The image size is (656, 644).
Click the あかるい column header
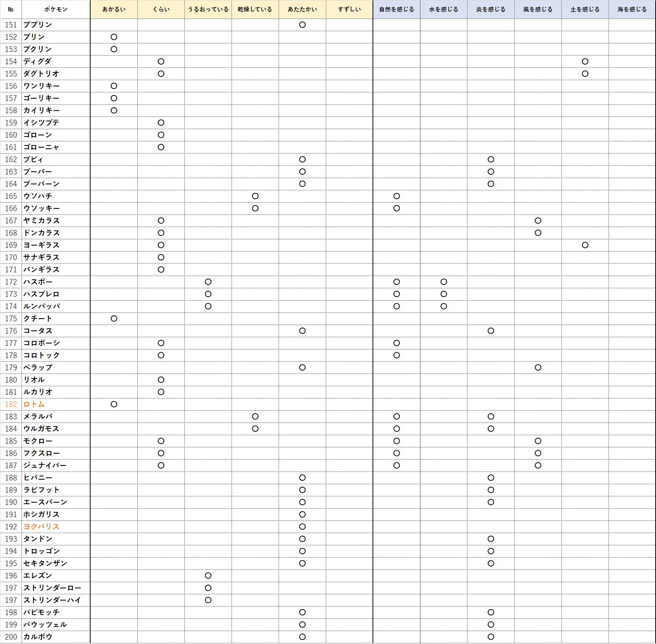(x=114, y=9)
